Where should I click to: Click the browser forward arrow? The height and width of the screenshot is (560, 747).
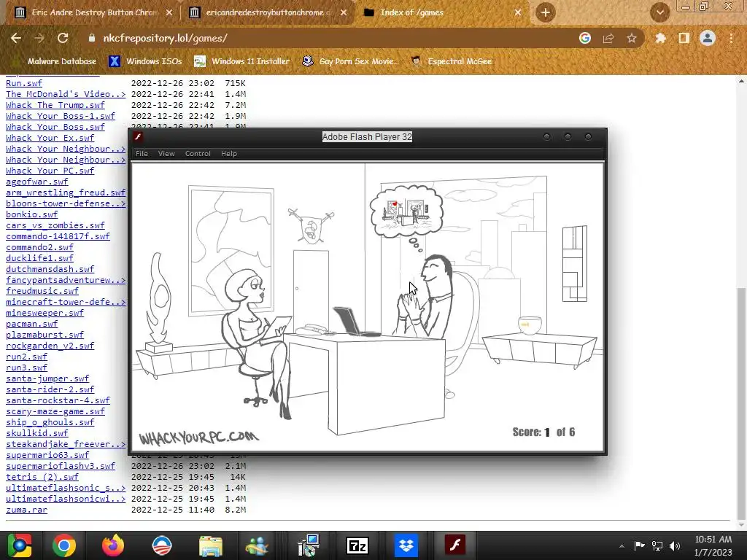tap(39, 38)
